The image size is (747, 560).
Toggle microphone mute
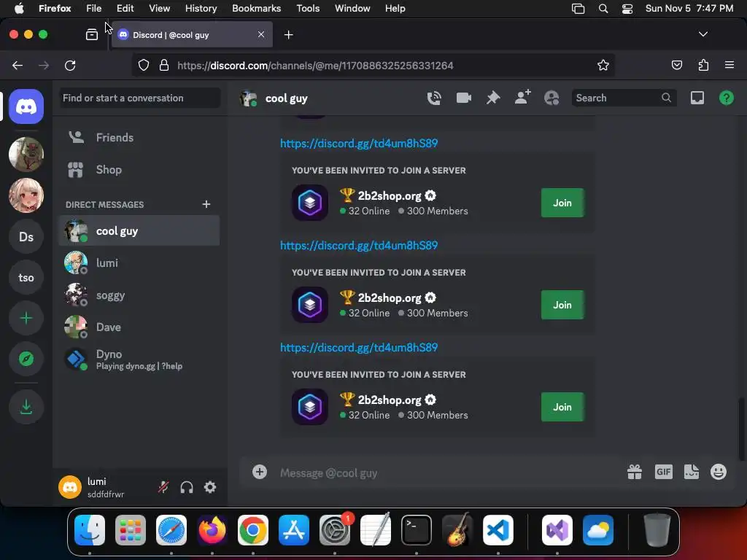[x=163, y=487]
